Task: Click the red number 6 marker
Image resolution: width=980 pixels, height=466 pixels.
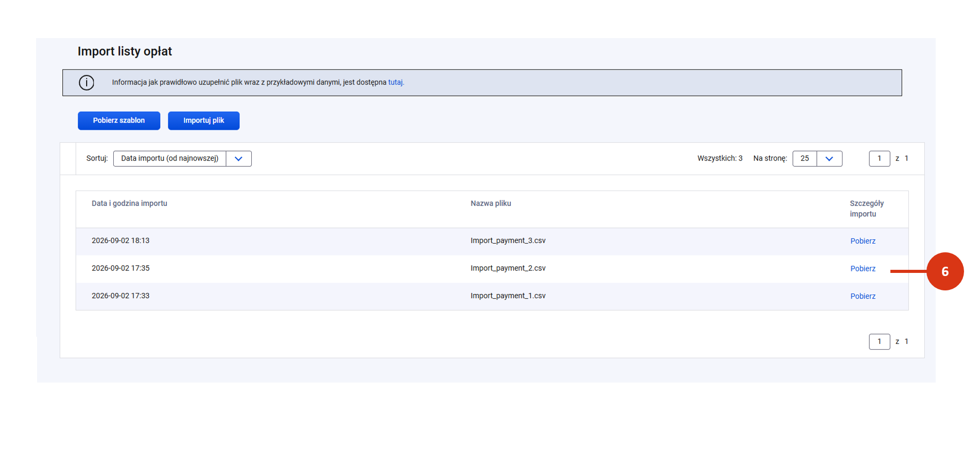Action: click(945, 271)
